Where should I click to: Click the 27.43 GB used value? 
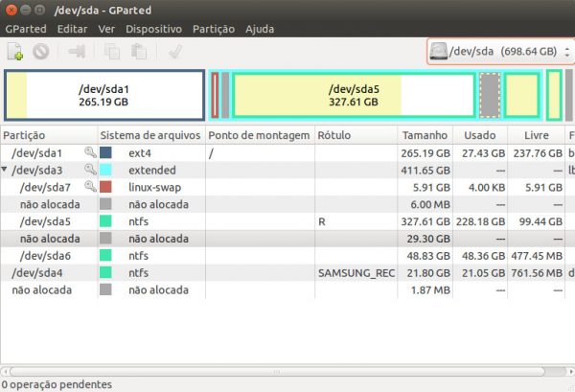click(x=483, y=153)
